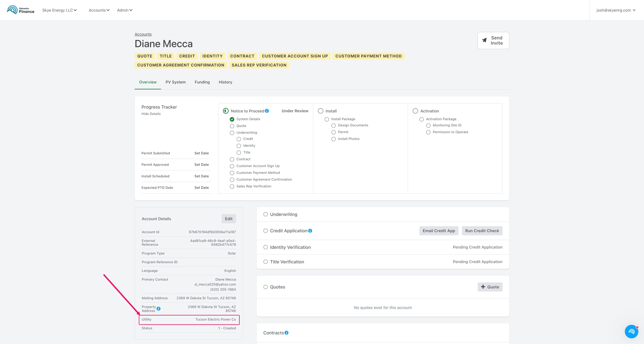
Task: Click the CREDIT status tag
Action: point(187,56)
